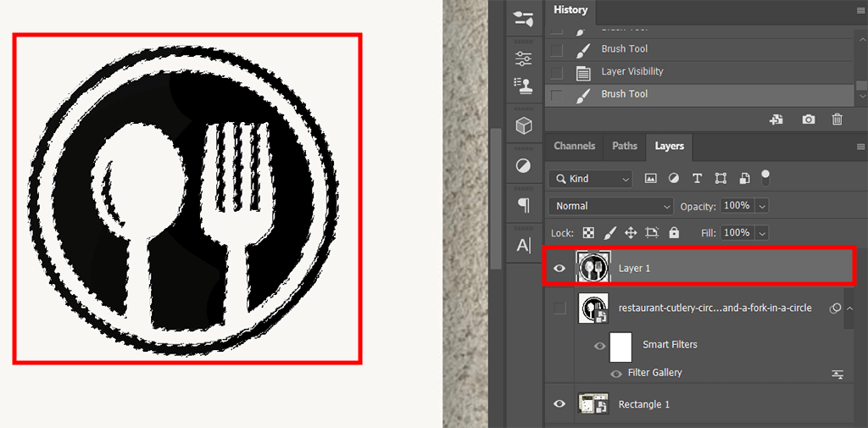The width and height of the screenshot is (868, 428).
Task: Click the Filter Gallery entry
Action: coord(655,373)
